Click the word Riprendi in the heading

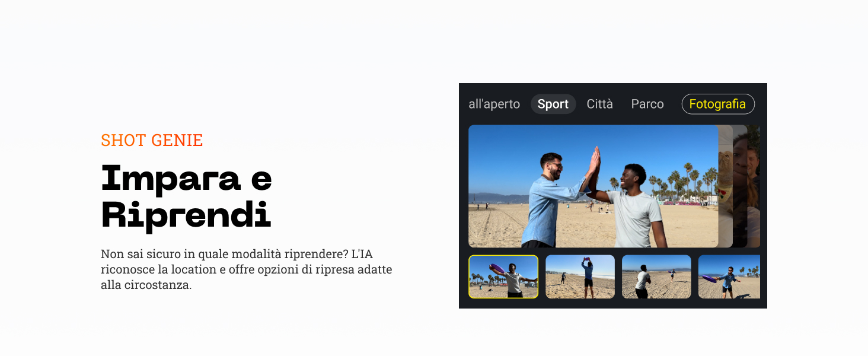pyautogui.click(x=186, y=215)
